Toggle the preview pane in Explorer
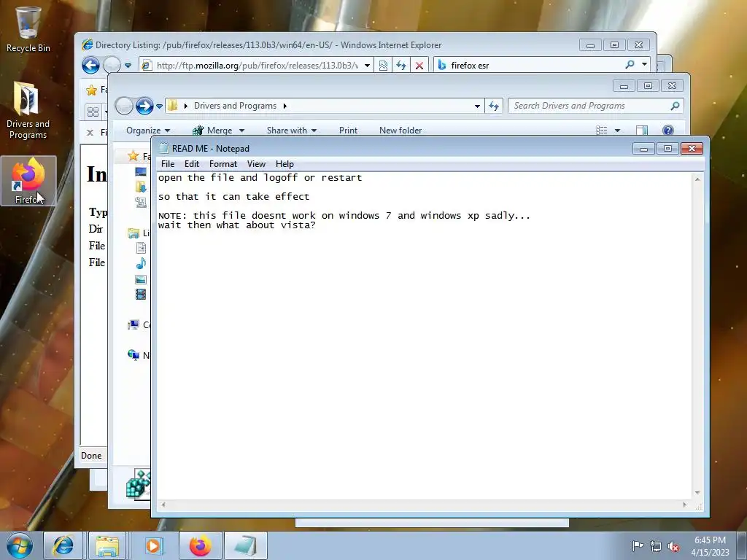 (x=642, y=130)
